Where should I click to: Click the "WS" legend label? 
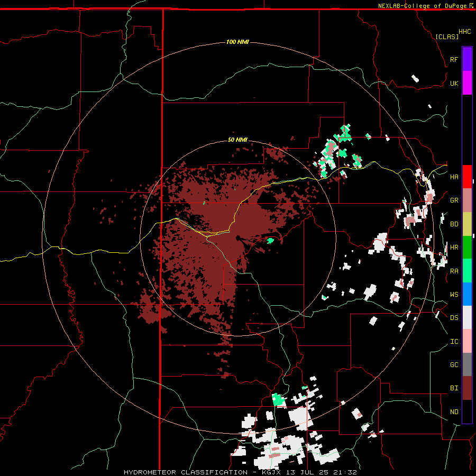pos(454,294)
